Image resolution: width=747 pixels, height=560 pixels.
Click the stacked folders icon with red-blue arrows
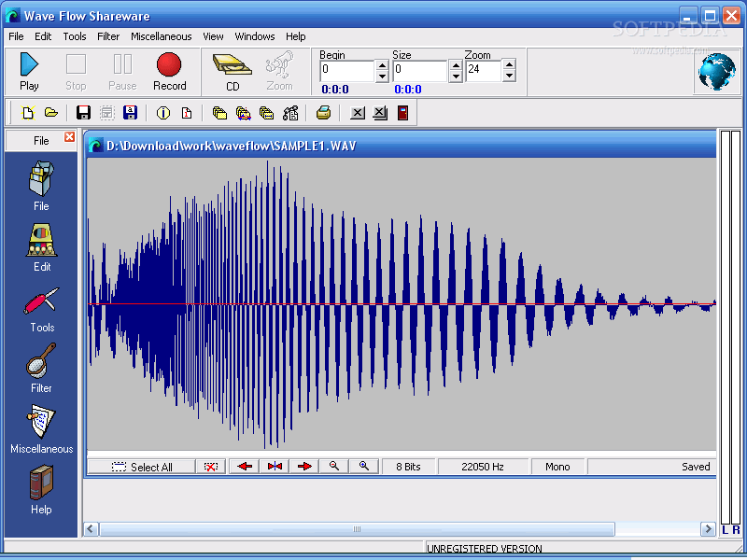(244, 113)
